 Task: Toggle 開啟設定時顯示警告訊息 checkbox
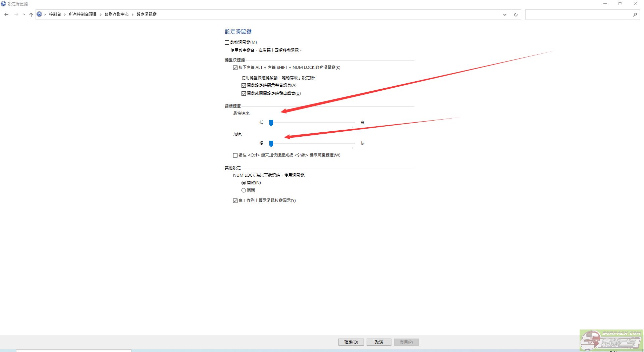(244, 85)
